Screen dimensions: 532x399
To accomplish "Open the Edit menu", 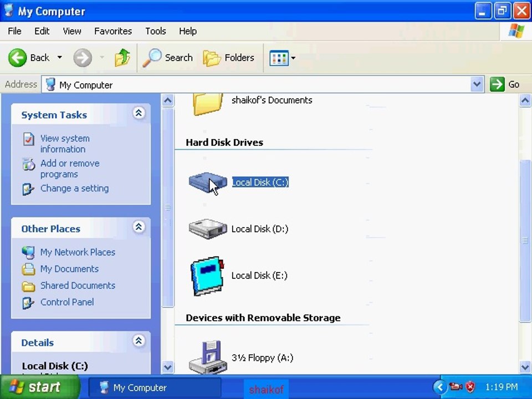I will click(x=42, y=31).
